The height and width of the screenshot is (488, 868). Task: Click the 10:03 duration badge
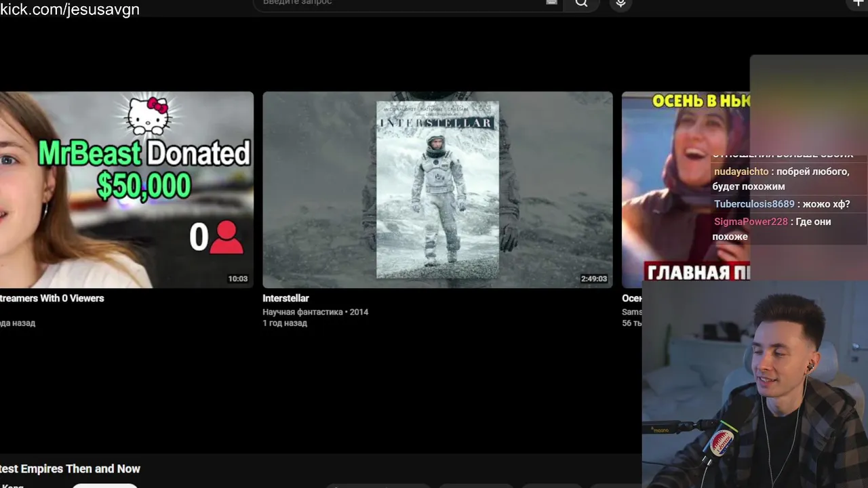point(237,279)
